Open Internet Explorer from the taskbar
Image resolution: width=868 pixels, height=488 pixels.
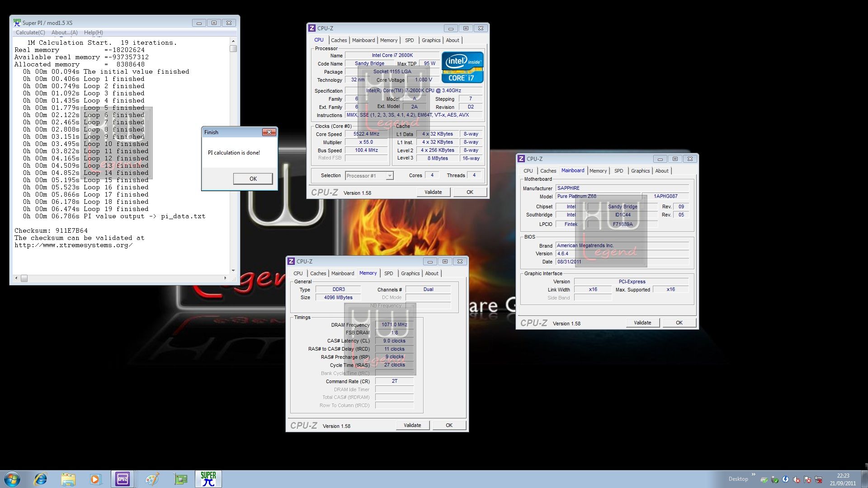tap(41, 479)
